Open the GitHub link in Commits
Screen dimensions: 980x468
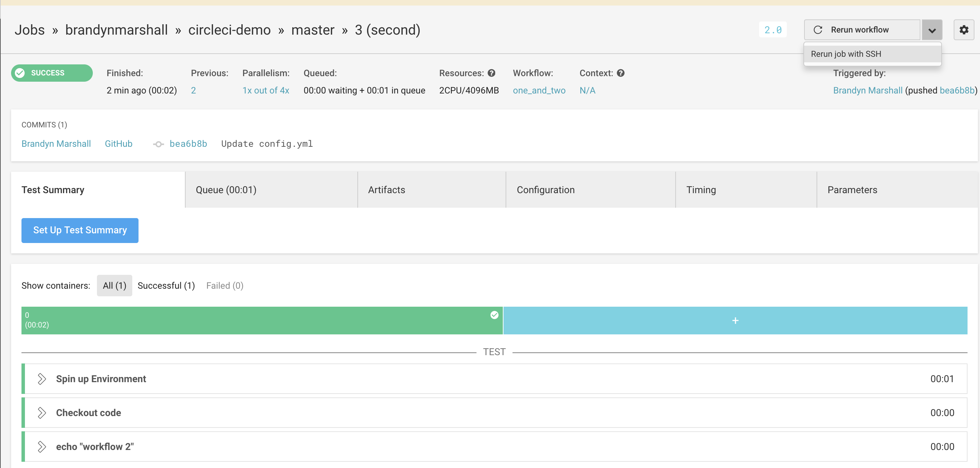click(x=119, y=144)
